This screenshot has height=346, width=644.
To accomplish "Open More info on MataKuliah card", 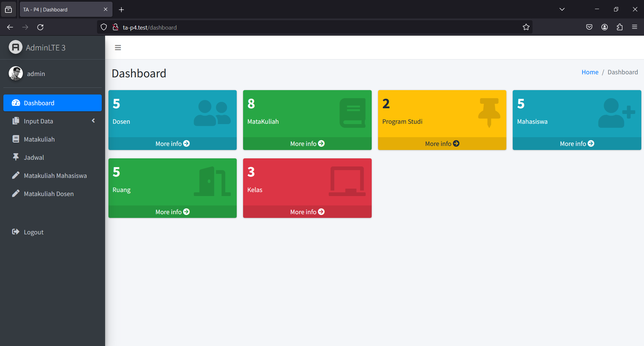I will (307, 144).
